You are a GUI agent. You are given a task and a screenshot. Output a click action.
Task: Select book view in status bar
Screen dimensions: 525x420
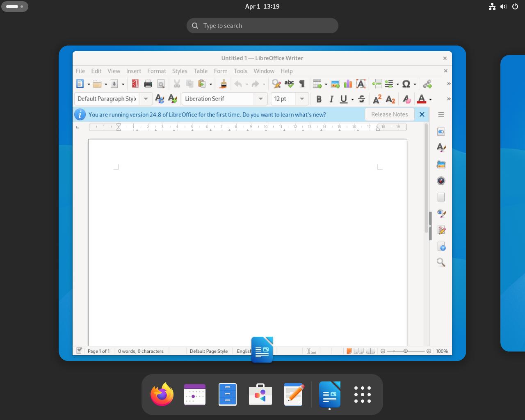click(x=370, y=351)
